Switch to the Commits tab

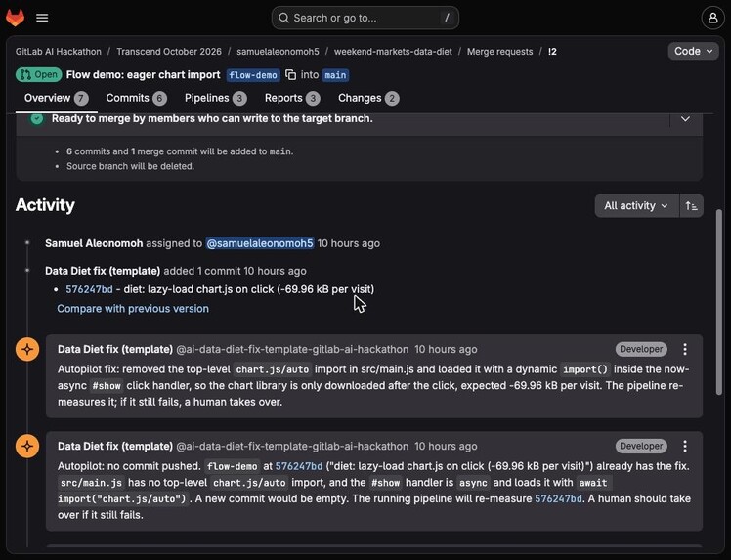tap(136, 98)
